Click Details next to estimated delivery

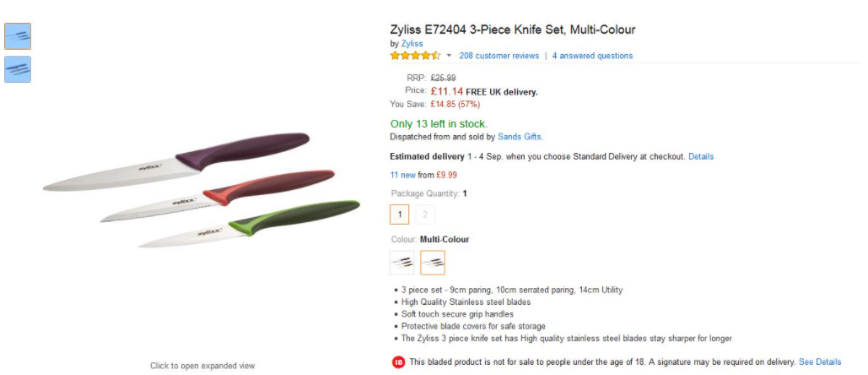(701, 157)
